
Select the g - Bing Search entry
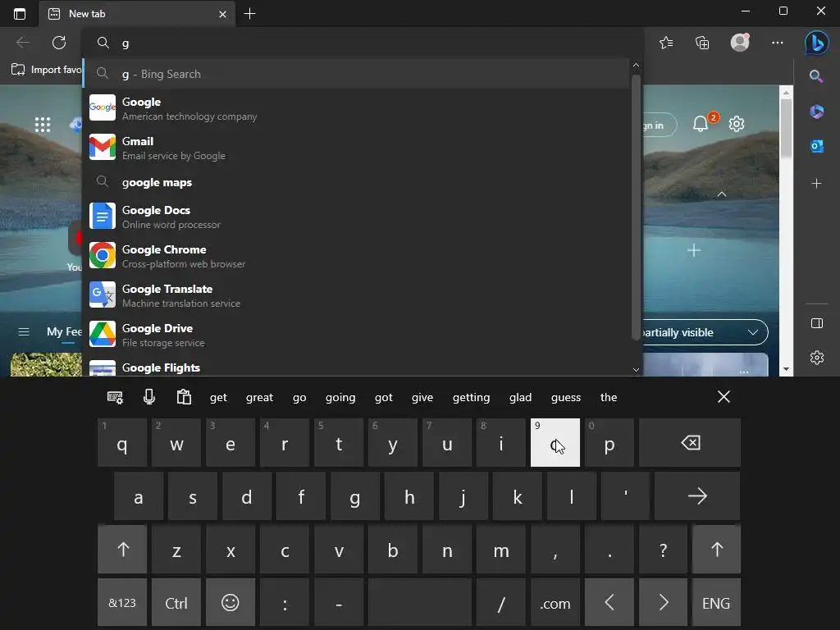[357, 74]
